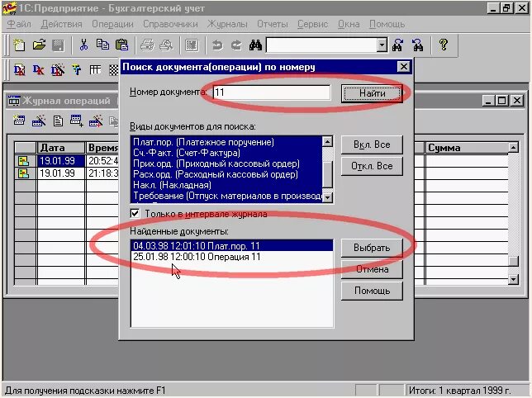Click Find next binoculars icon
Image resolution: width=532 pixels, height=398 pixels.
pyautogui.click(x=397, y=45)
